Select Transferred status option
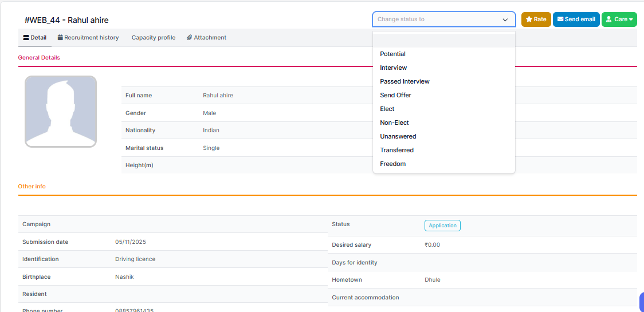 pyautogui.click(x=396, y=150)
